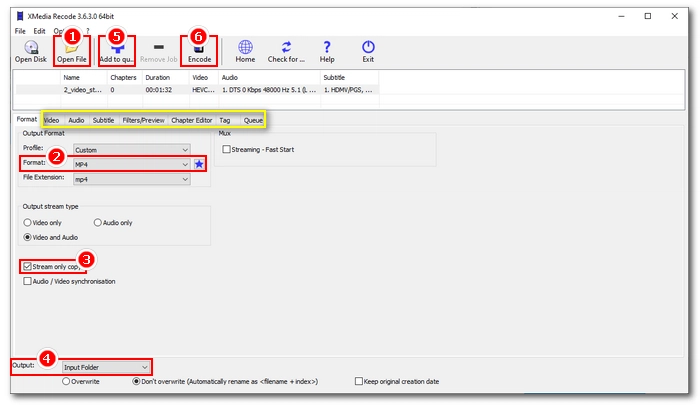This screenshot has width=700, height=405.
Task: Check Keep original creation date
Action: (x=358, y=381)
